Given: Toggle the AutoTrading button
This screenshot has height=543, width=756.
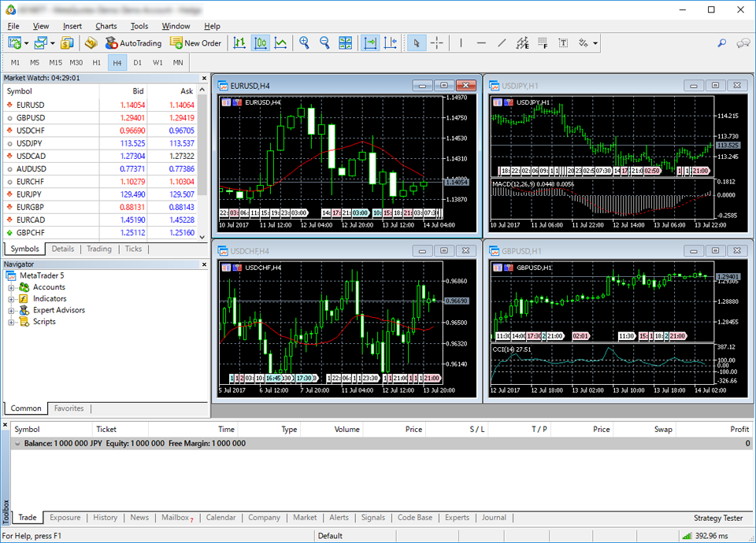Looking at the screenshot, I should click(133, 42).
